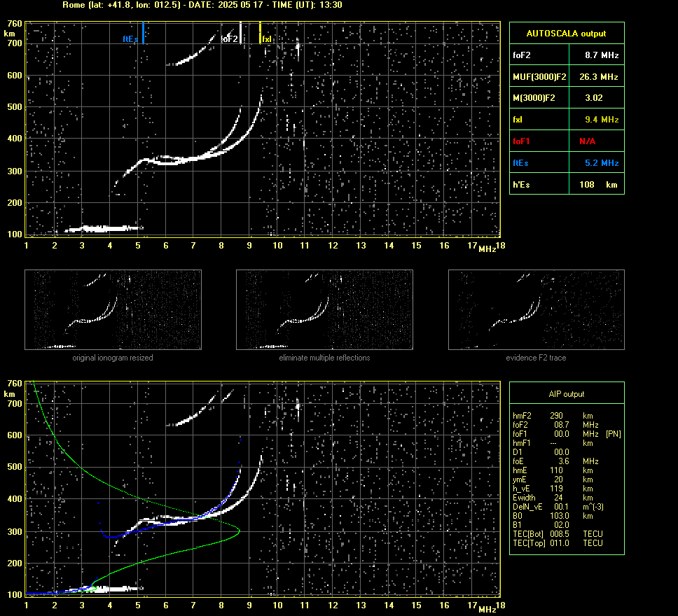The image size is (678, 616).
Task: Click the TEC[Top] 011.0 TECU row
Action: pyautogui.click(x=558, y=543)
